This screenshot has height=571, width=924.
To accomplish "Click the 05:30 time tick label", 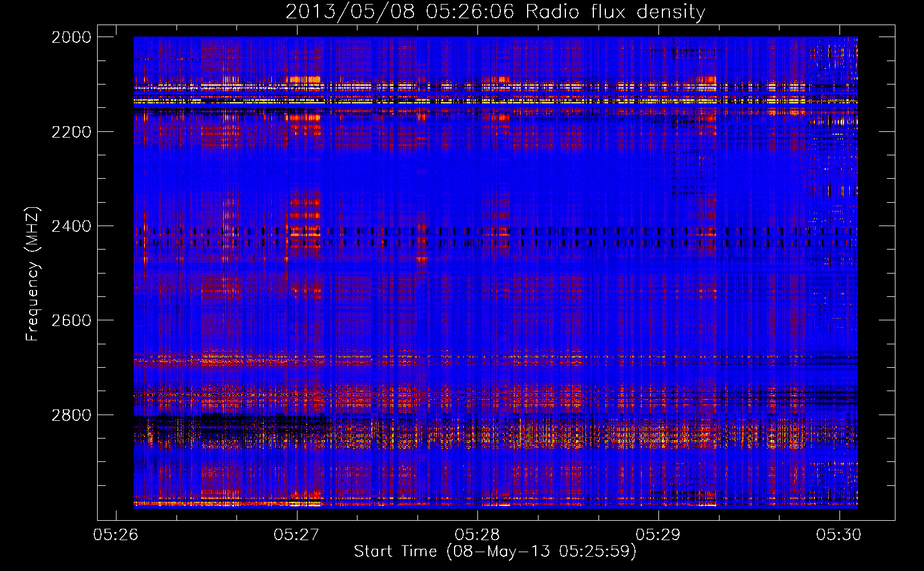I will pos(839,534).
